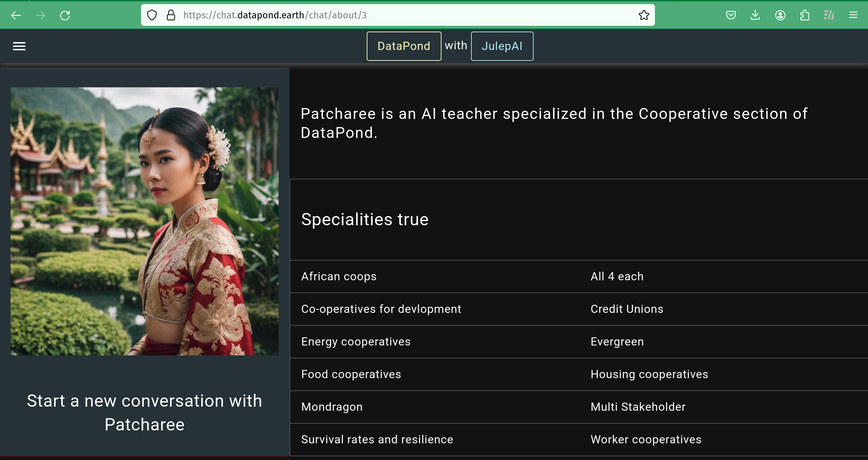The width and height of the screenshot is (868, 460).
Task: Select the Mondragon speciality
Action: tap(332, 407)
